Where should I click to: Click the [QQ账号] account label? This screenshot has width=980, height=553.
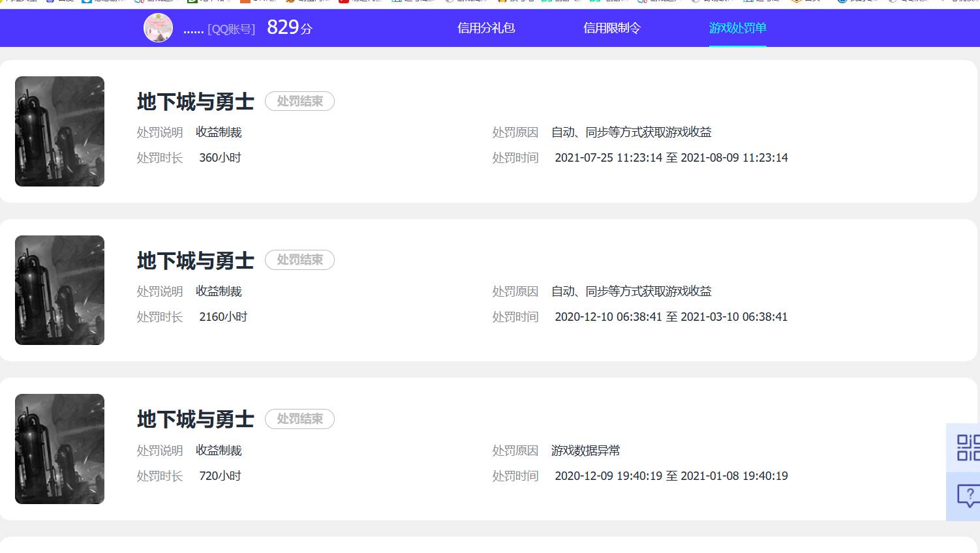click(x=231, y=29)
